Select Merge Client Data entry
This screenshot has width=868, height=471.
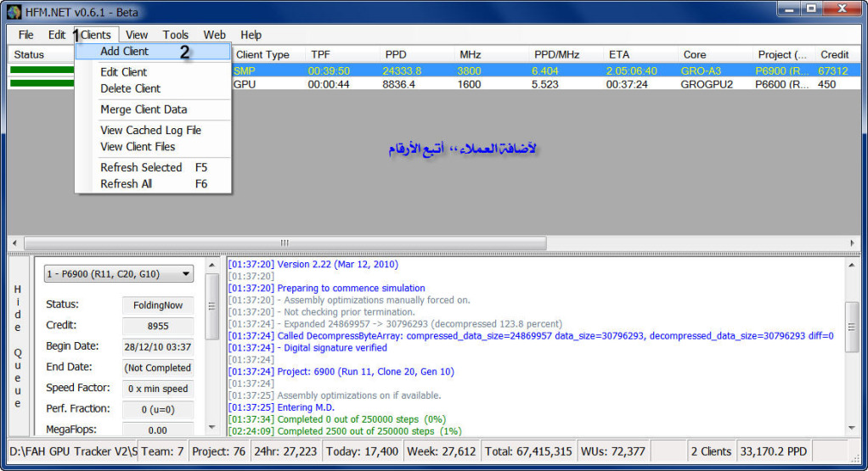pos(153,109)
